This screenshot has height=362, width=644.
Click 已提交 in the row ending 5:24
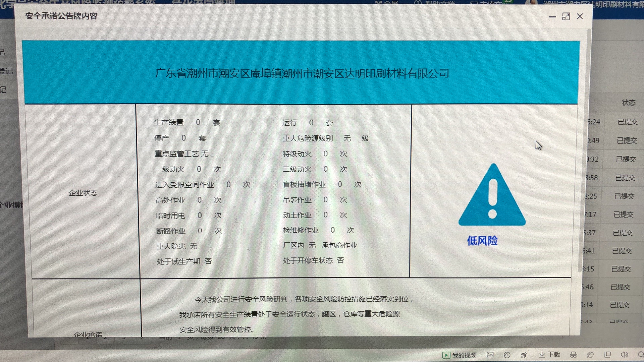pos(628,122)
